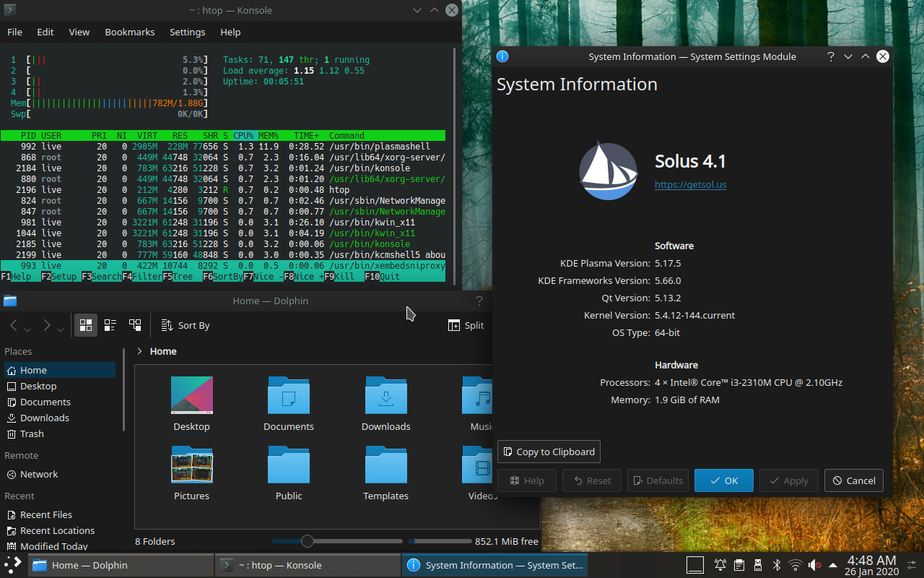The height and width of the screenshot is (578, 924).
Task: Open the notifications bell in the system tray
Action: point(720,565)
